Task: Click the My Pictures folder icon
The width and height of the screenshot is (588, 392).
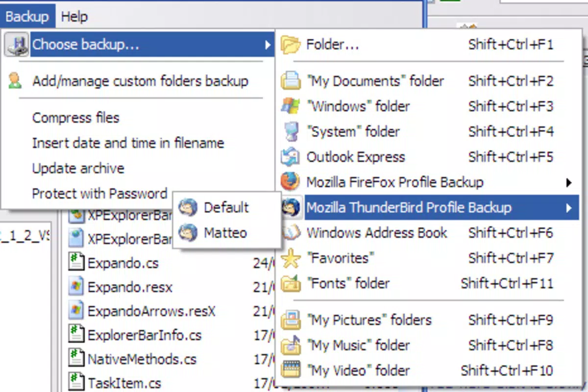Action: (x=291, y=320)
